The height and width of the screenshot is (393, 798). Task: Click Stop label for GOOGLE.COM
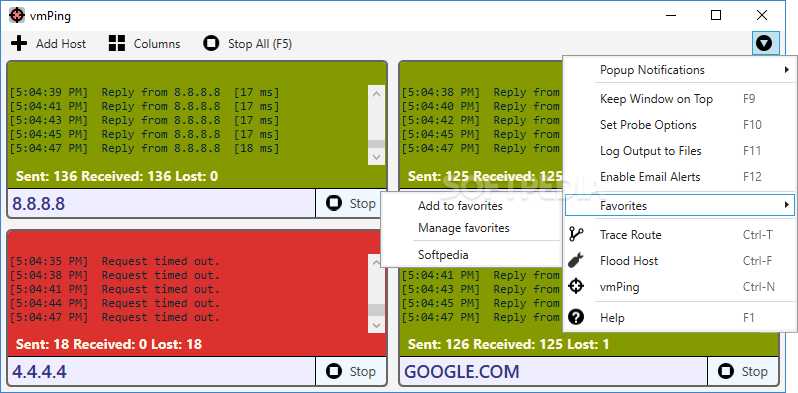pos(754,372)
